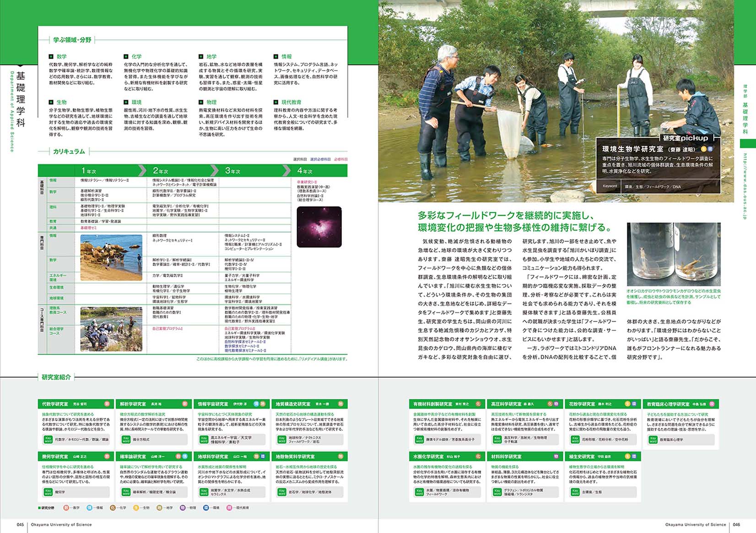Click the 環境 legend icon in 研究分野
756x533 pixels.
point(206,508)
